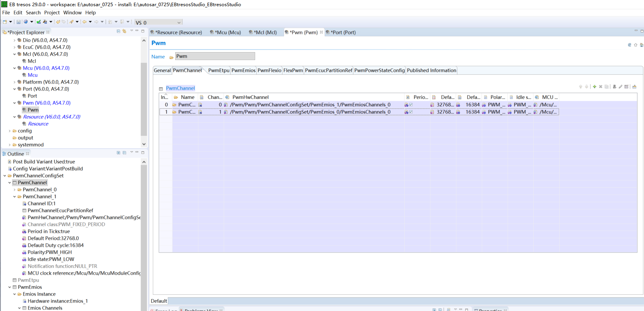The image size is (644, 311).
Task: Click Collapse All in Project Explorer
Action: pos(118,31)
